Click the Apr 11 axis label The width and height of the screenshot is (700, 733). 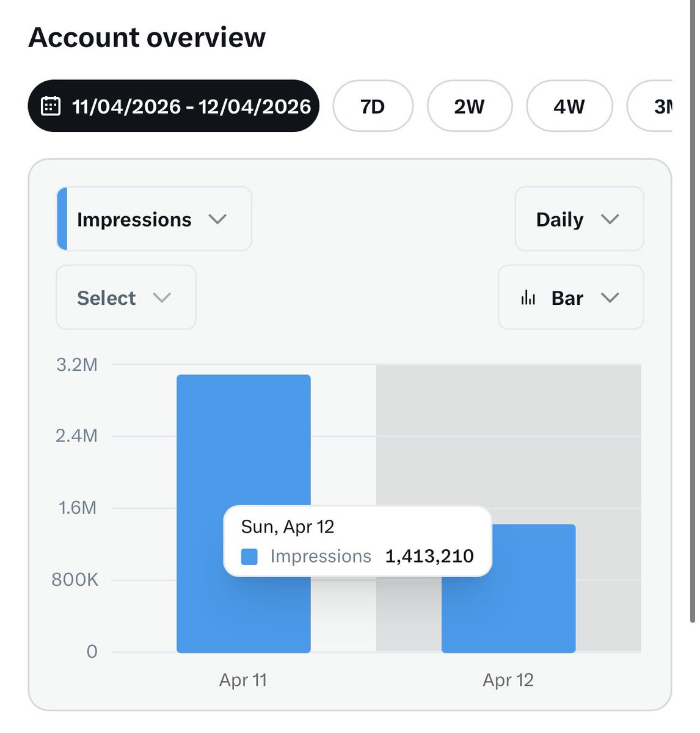coord(243,680)
